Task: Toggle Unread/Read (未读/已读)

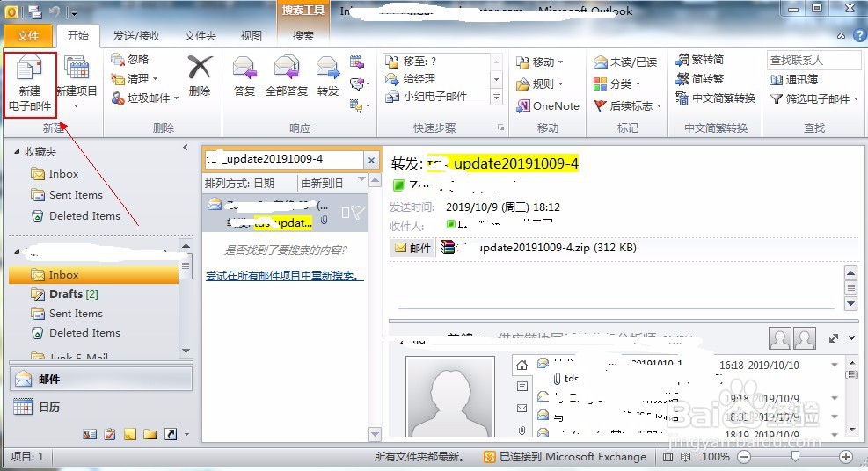Action: click(625, 62)
